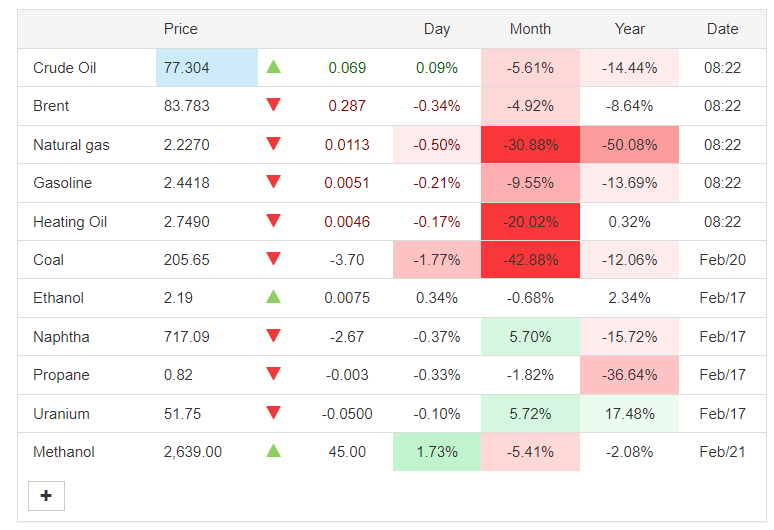Click the -3.70 change in Coal row
774x530 pixels.
pyautogui.click(x=347, y=260)
